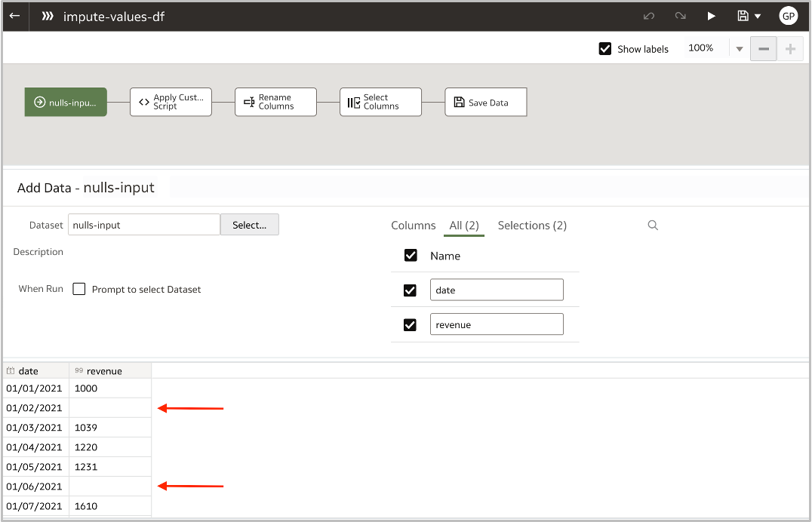This screenshot has height=522, width=812.
Task: Click the Select button for the dataset
Action: tap(249, 224)
